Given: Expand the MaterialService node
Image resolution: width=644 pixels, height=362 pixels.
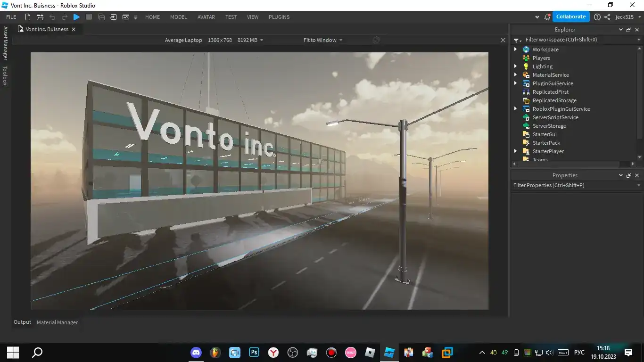Looking at the screenshot, I should 515,75.
